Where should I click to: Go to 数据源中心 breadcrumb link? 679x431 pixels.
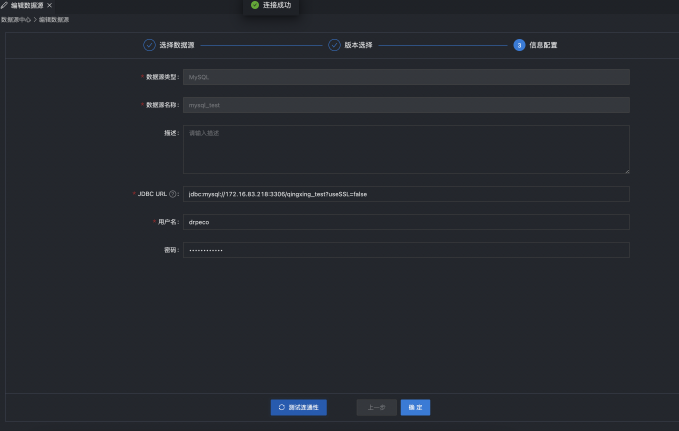tap(16, 19)
